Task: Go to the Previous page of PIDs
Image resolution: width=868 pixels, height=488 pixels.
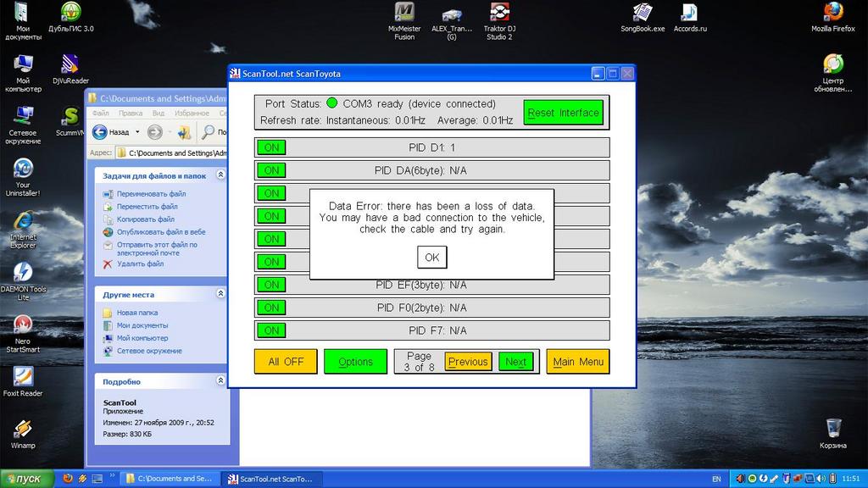Action: (x=468, y=362)
